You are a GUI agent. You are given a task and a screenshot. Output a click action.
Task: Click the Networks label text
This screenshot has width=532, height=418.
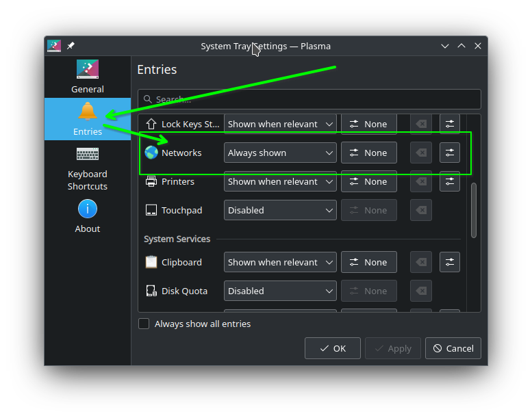(x=181, y=153)
